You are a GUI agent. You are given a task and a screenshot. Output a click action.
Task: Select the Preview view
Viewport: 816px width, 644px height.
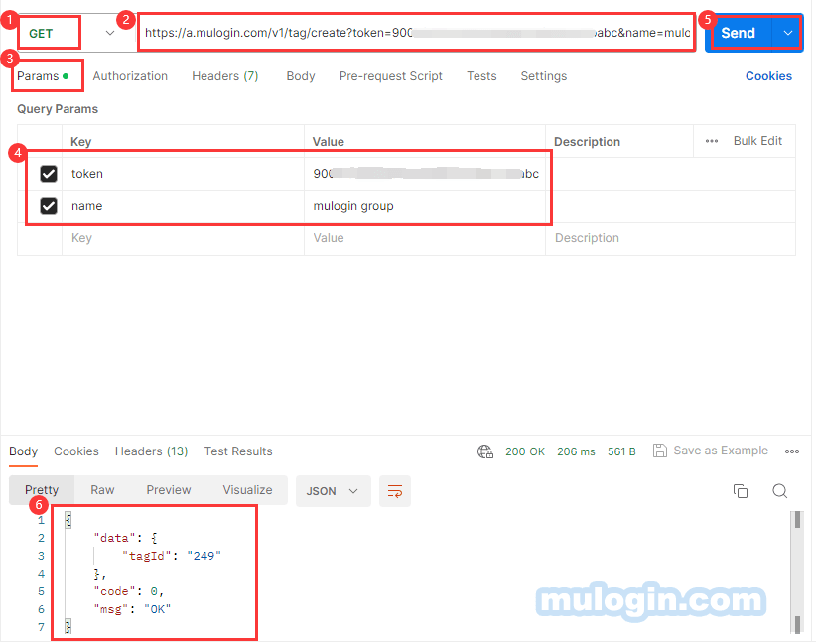point(169,490)
